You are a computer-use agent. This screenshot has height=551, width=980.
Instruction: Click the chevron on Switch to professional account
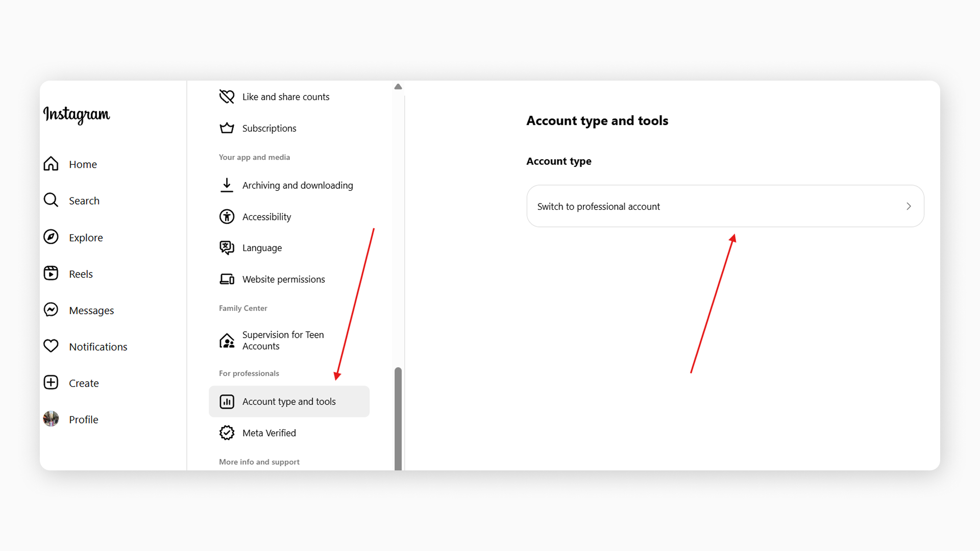pos(909,206)
